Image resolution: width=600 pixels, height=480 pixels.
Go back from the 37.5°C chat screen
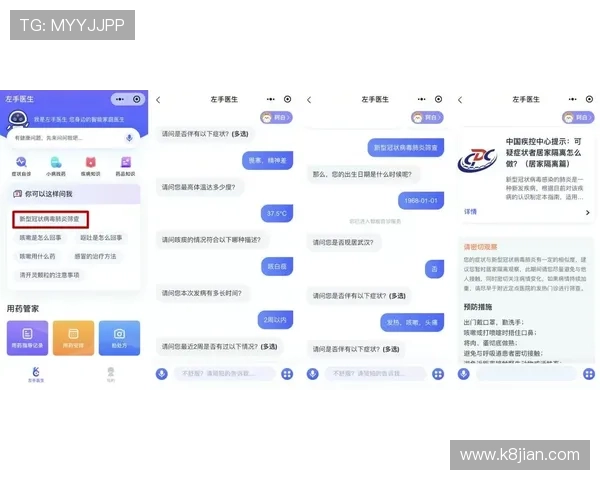[158, 100]
